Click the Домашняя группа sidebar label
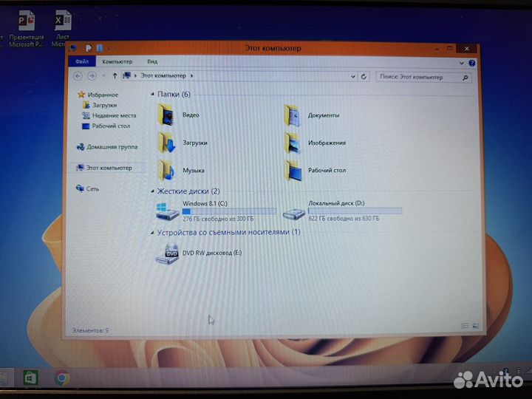532x399 pixels. point(112,147)
